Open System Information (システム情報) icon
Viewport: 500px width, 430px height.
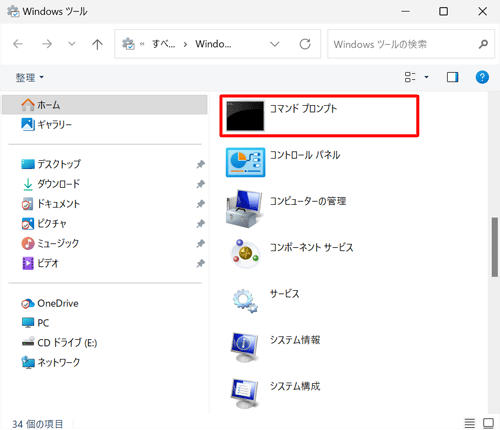tap(245, 347)
